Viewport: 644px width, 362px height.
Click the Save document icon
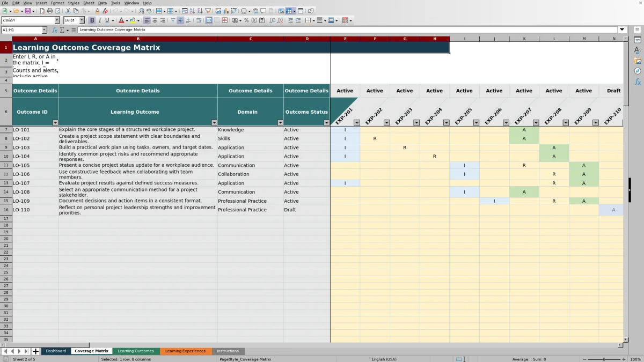pyautogui.click(x=27, y=11)
